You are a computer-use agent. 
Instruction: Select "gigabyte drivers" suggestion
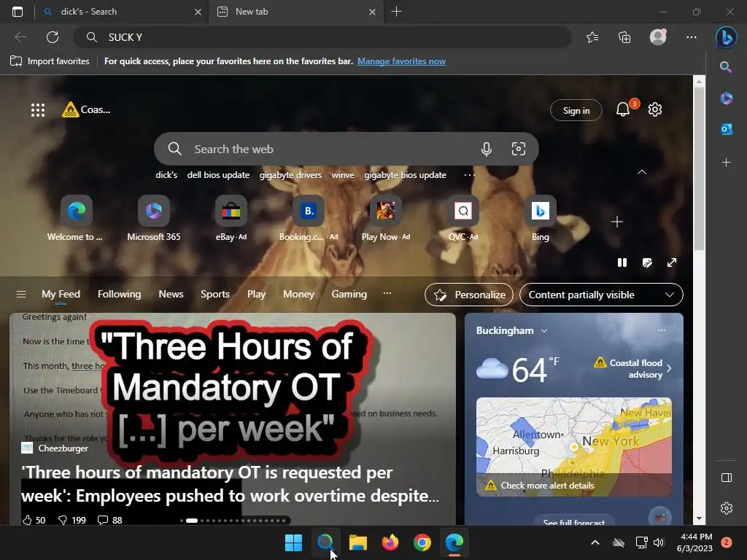tap(290, 175)
